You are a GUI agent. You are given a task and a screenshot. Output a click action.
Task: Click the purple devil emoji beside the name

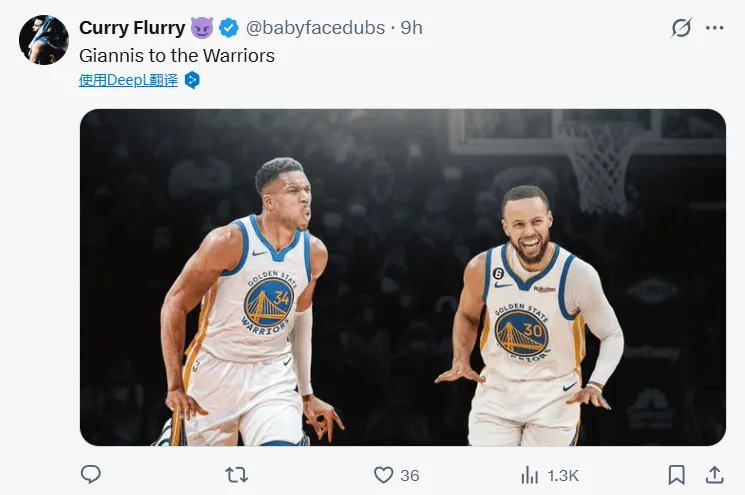tap(202, 28)
